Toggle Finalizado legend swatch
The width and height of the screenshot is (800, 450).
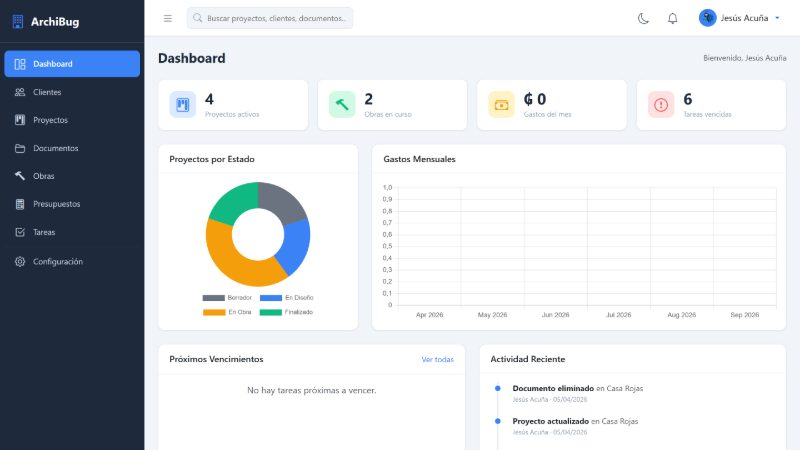click(x=271, y=312)
